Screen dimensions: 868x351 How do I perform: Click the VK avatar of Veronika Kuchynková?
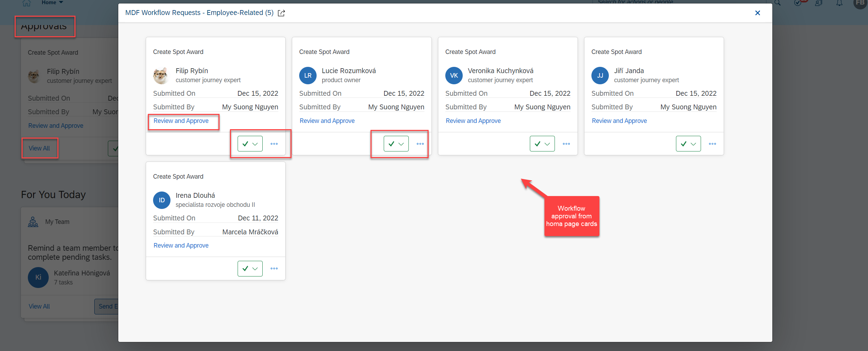click(454, 76)
